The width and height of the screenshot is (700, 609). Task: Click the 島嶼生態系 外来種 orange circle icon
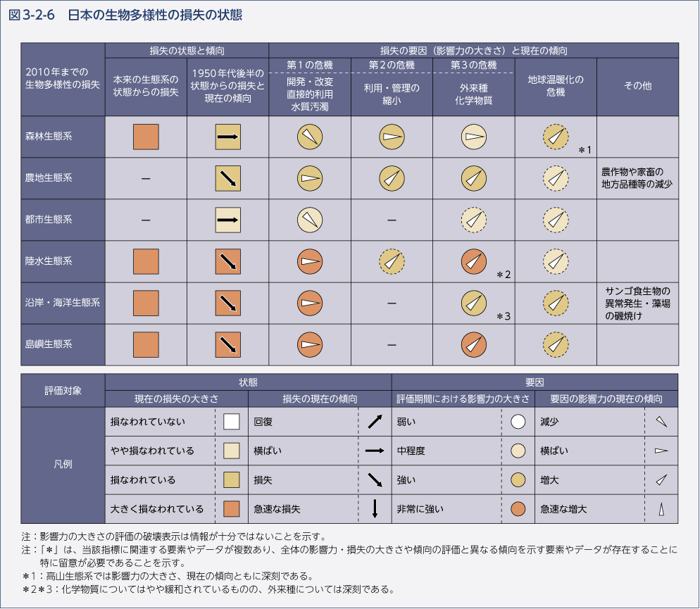[474, 344]
